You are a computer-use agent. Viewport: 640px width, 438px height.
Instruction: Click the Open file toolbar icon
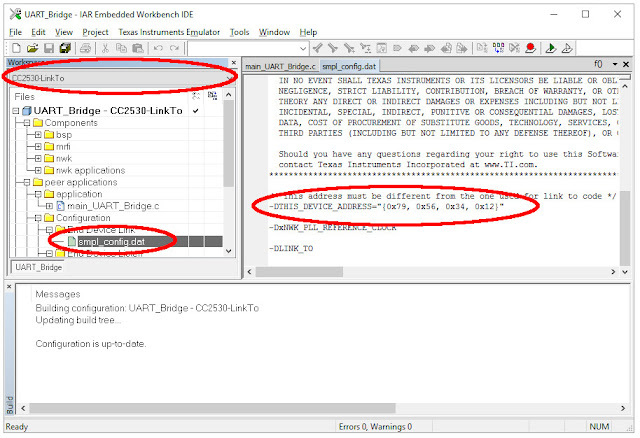click(33, 48)
